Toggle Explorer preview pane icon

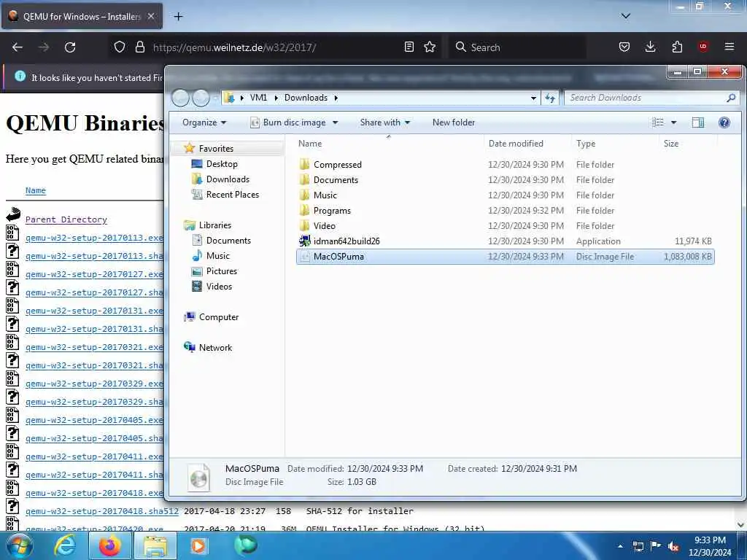point(698,122)
